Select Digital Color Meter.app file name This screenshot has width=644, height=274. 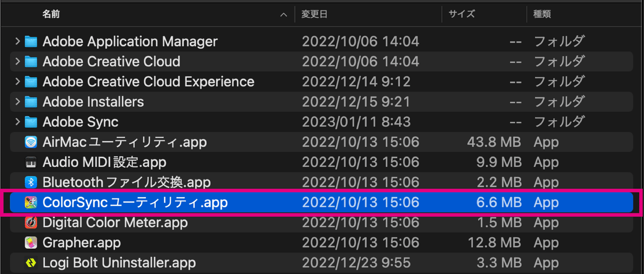(x=115, y=223)
